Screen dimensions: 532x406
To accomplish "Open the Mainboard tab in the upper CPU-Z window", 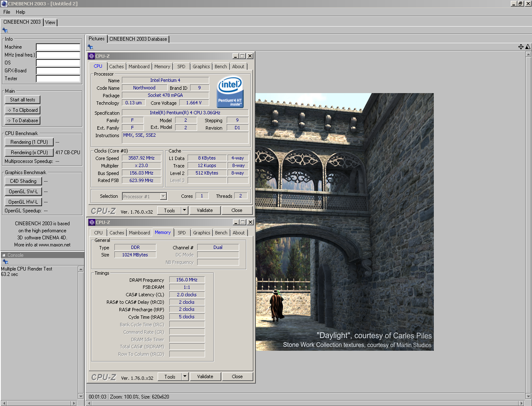I will coord(139,66).
